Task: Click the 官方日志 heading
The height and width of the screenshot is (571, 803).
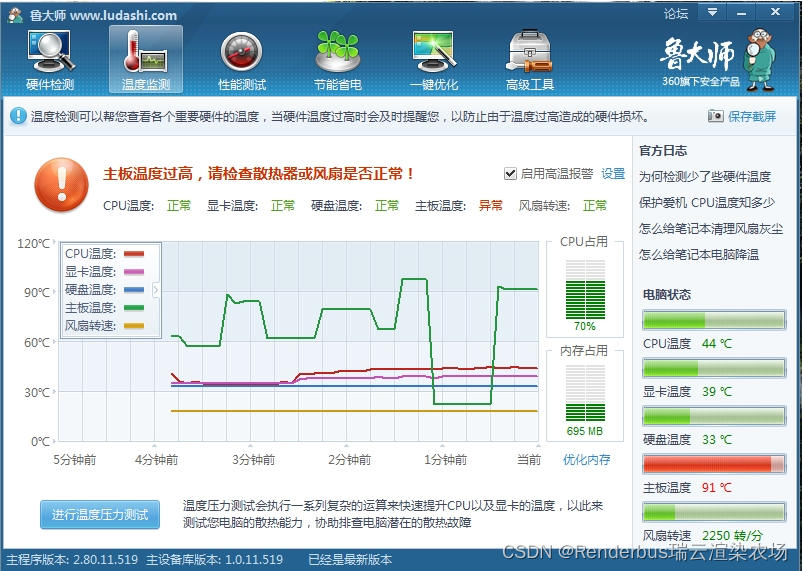Action: [x=663, y=151]
